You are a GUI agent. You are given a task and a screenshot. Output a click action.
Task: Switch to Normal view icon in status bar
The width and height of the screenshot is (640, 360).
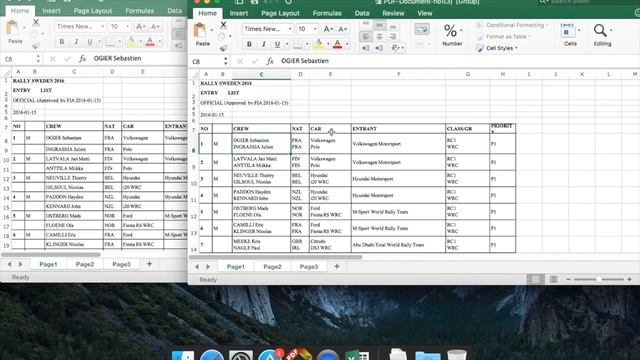pyautogui.click(x=536, y=280)
